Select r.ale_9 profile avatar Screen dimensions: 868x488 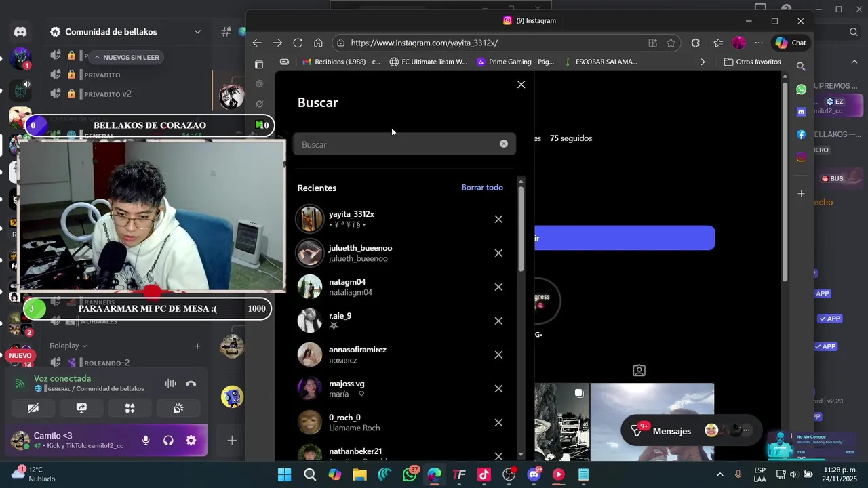310,321
